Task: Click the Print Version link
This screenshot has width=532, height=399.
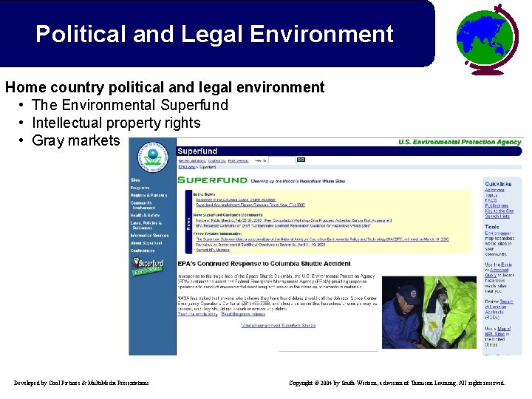Action: point(238,161)
